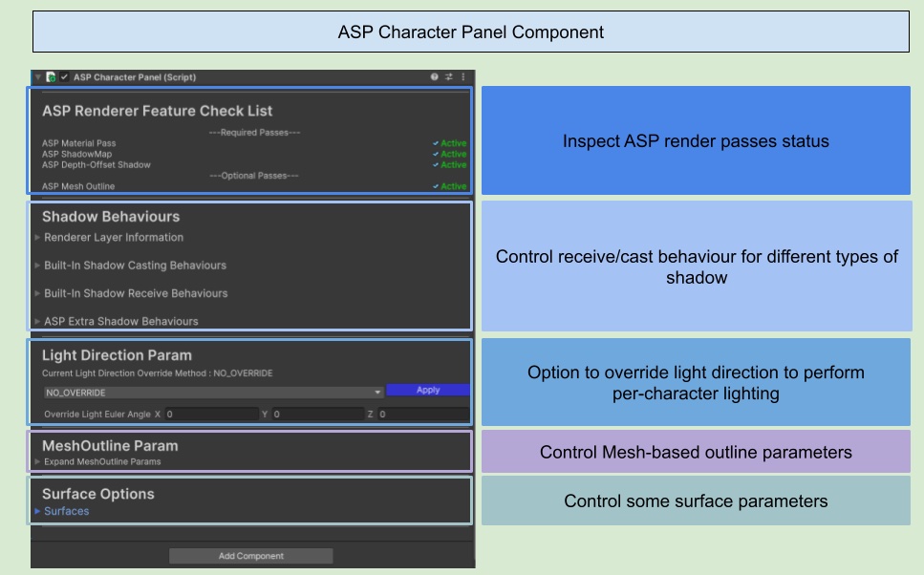Click the ASP Material Pass Active checkmark
924x575 pixels.
pyautogui.click(x=436, y=143)
